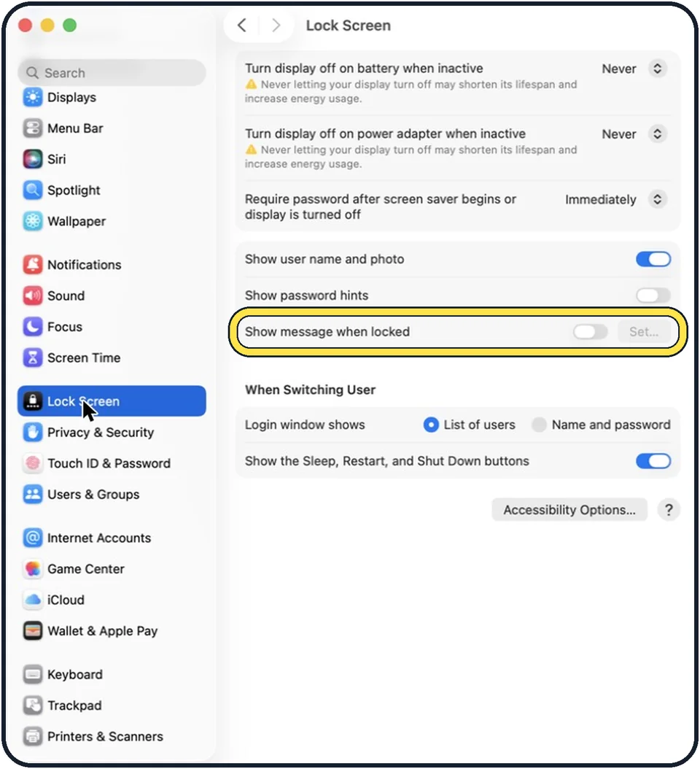Disable Show user name and photo switch
Image resolution: width=700 pixels, height=769 pixels.
click(653, 259)
